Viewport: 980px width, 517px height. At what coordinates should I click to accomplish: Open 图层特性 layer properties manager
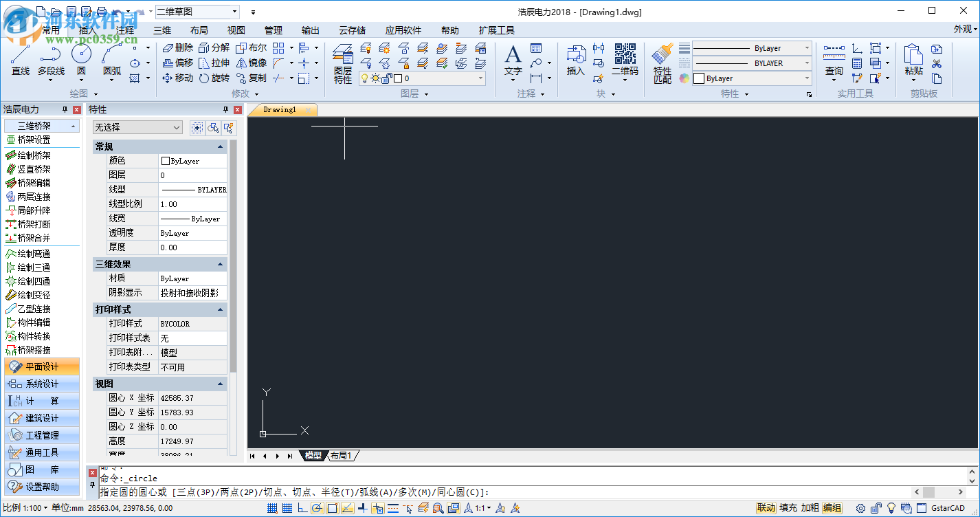[343, 63]
